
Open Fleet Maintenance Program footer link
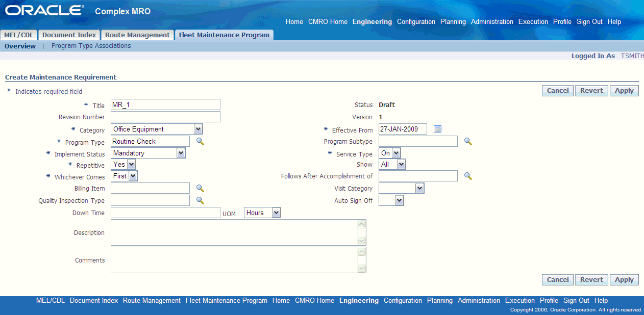point(227,301)
